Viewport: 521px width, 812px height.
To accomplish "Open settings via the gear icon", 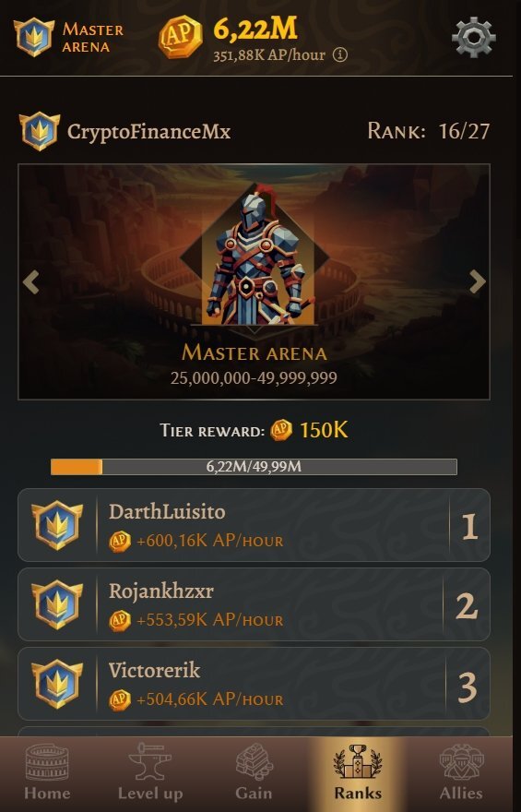I will [x=473, y=37].
